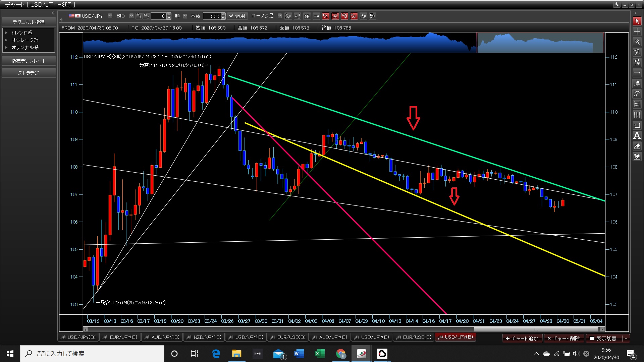Open the BID price type dropdown
Viewport: 644px width, 362px height.
[x=131, y=16]
